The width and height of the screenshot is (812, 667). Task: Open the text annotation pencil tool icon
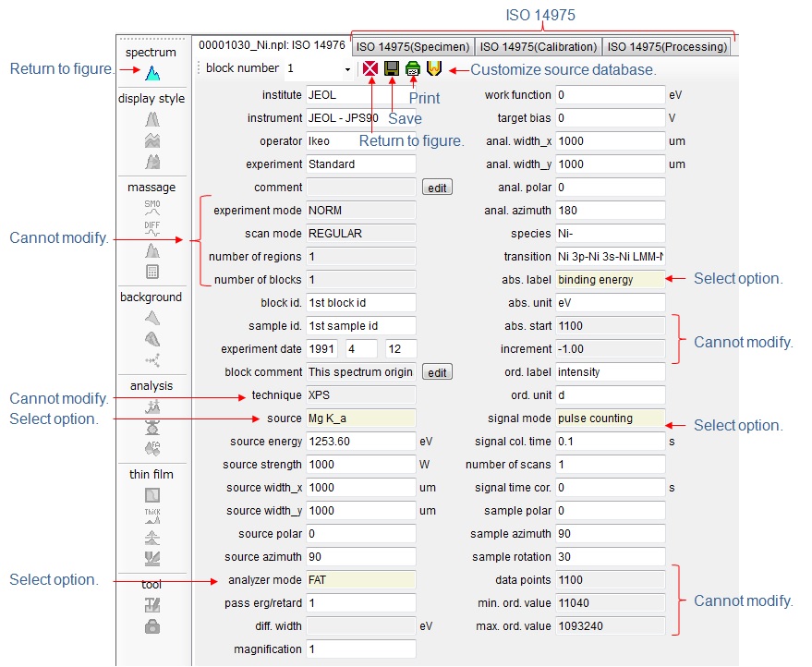[152, 605]
